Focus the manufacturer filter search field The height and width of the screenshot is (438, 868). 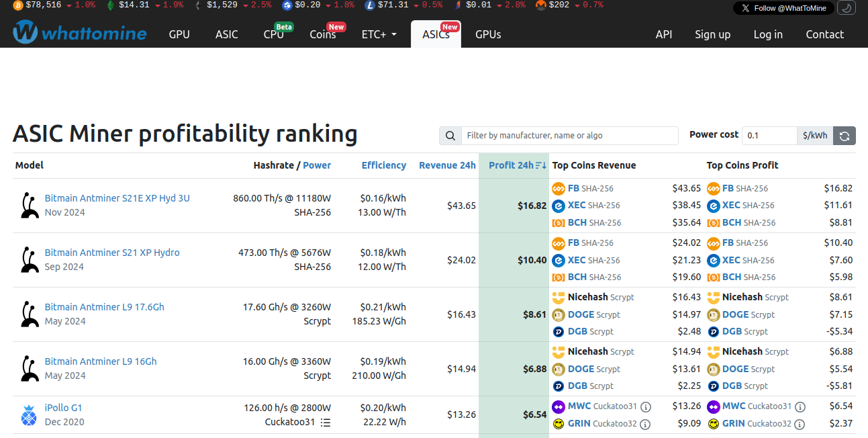(x=569, y=136)
